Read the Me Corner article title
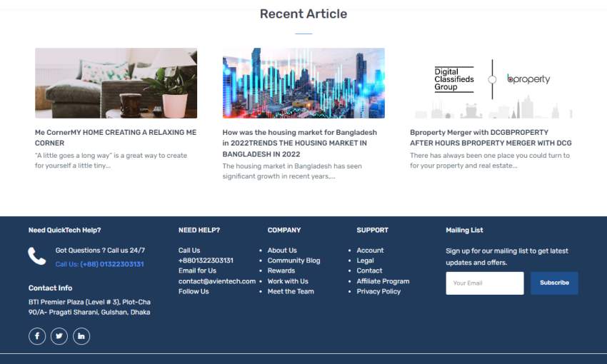Image resolution: width=607 pixels, height=364 pixels. (116, 138)
